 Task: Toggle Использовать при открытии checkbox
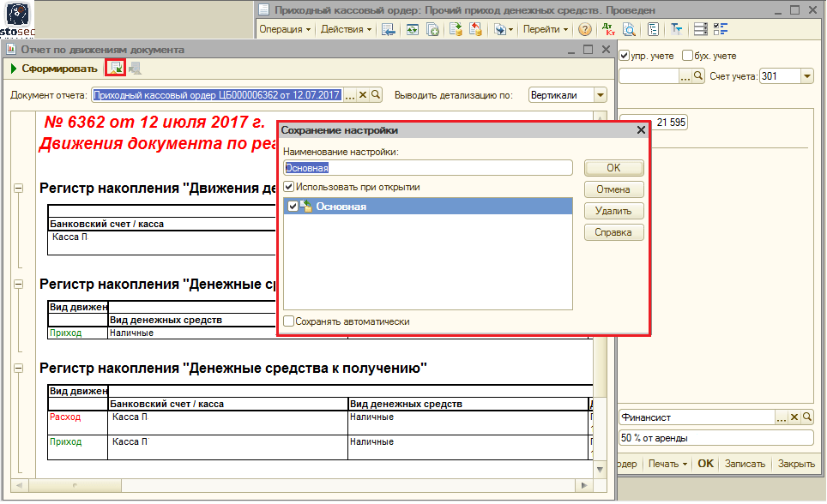click(288, 187)
